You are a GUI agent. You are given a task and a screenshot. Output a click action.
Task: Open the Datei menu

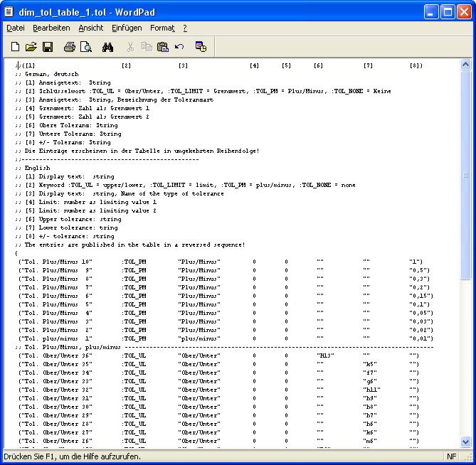pyautogui.click(x=15, y=28)
